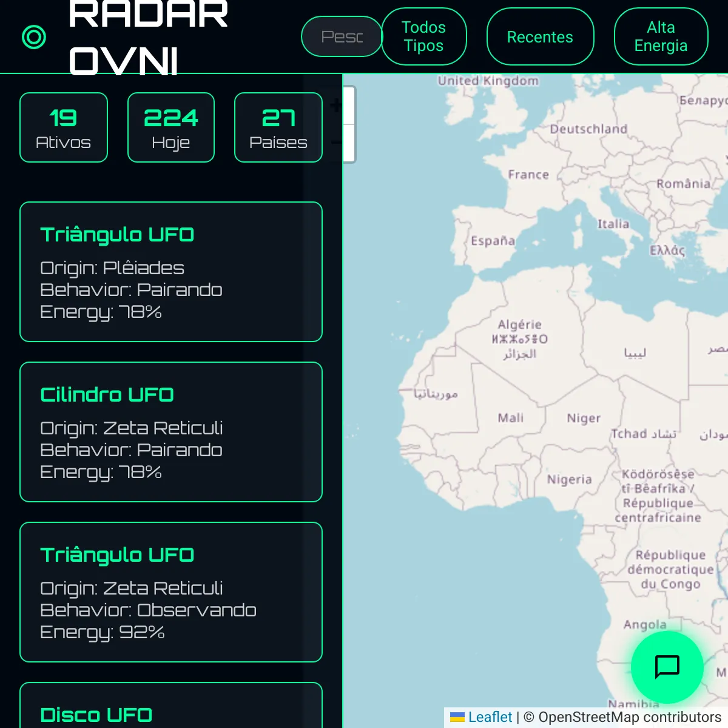The image size is (728, 728).
Task: Click the Nigeria label on map
Action: [x=569, y=479]
